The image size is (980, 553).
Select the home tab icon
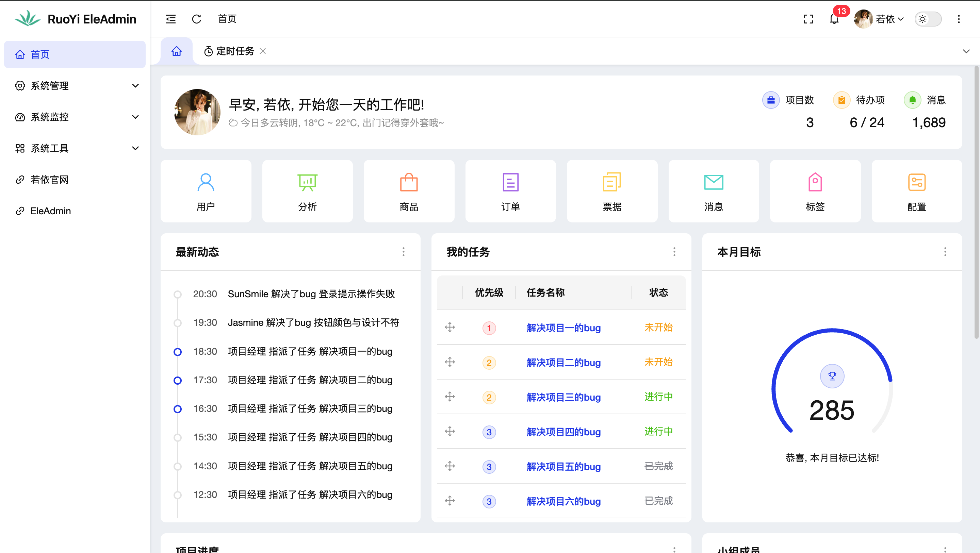177,51
